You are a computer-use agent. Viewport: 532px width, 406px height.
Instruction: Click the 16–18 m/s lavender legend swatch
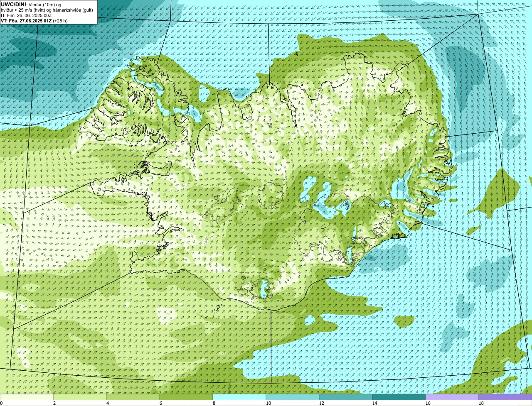(x=452, y=397)
